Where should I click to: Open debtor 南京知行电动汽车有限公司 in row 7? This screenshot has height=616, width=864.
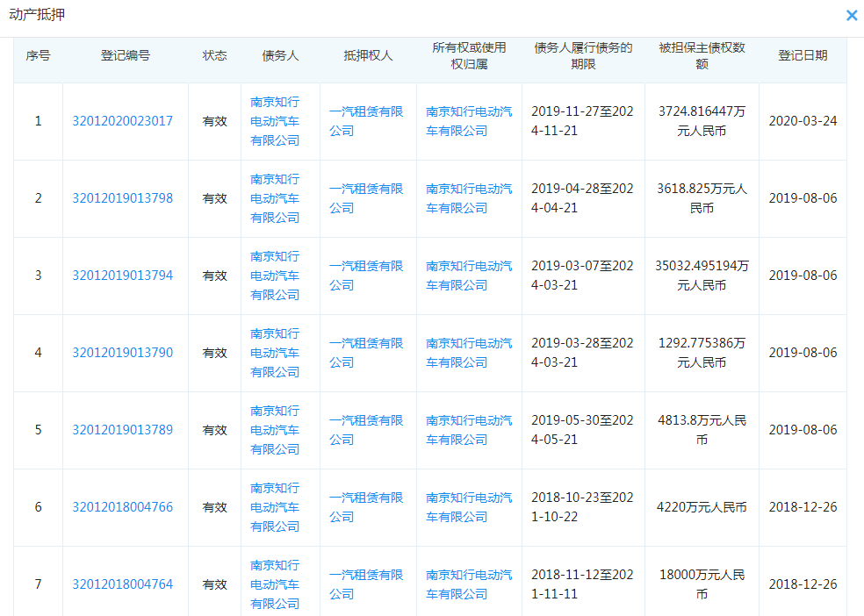tap(275, 584)
